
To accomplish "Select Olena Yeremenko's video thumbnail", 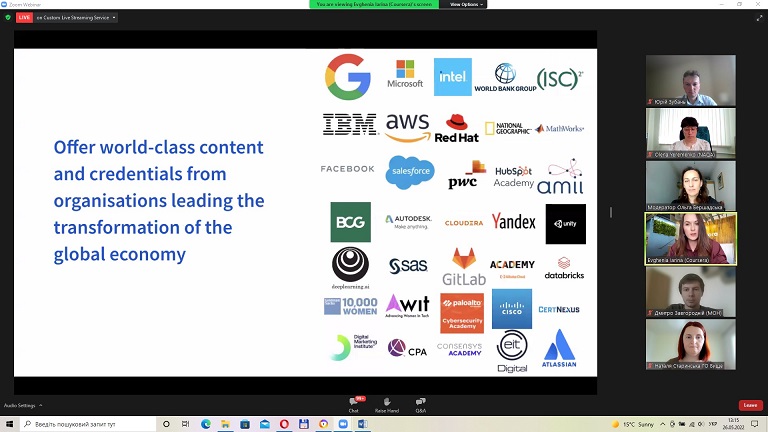I will pyautogui.click(x=691, y=133).
